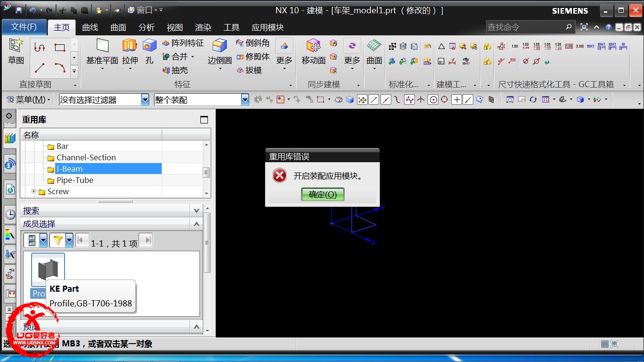The height and width of the screenshot is (362, 644).
Task: Select the 抽壳 shell tool
Action: click(x=175, y=70)
